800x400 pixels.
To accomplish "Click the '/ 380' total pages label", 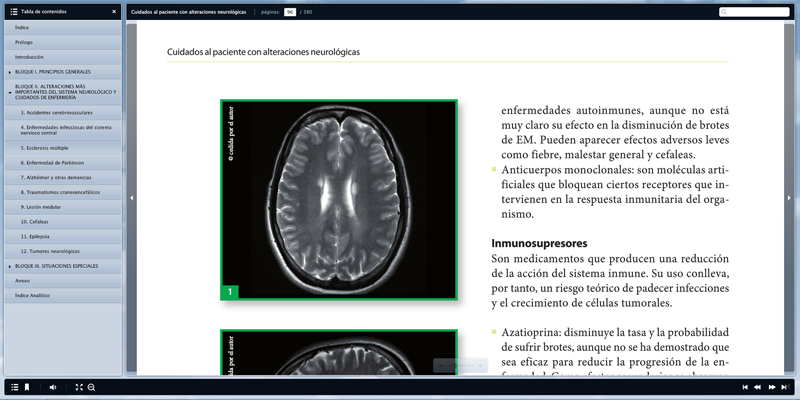I will (306, 12).
